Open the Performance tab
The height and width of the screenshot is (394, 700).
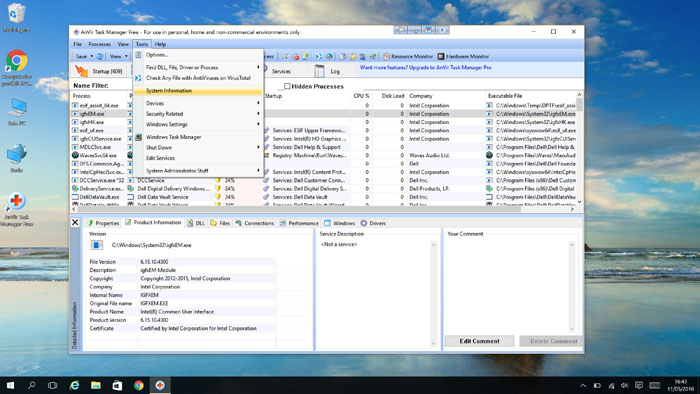(299, 223)
